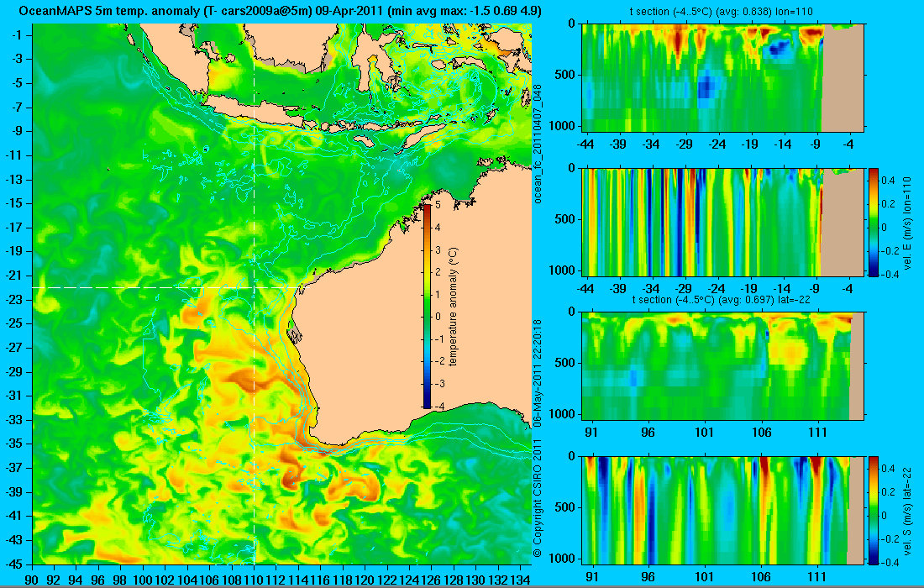
Task: Click the 't section' lon=110 plot title
Action: pyautogui.click(x=722, y=11)
